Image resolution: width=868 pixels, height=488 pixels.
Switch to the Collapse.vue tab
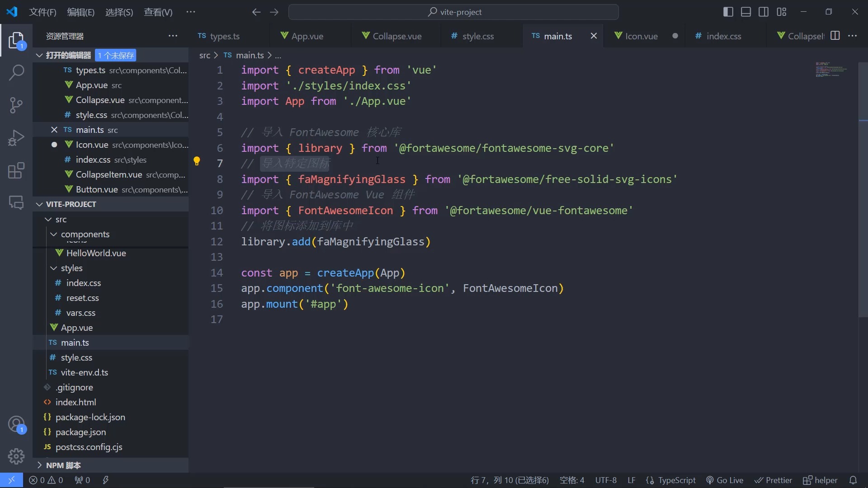click(397, 36)
